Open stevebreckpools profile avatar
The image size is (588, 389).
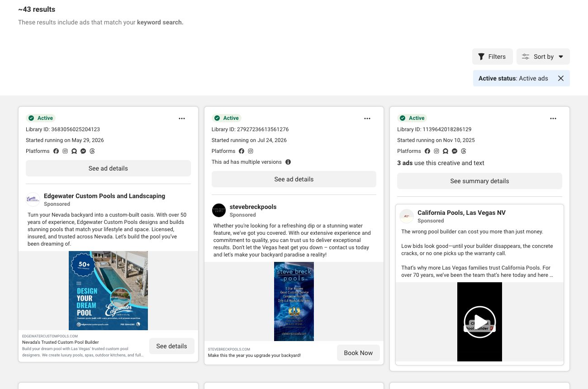pos(219,210)
